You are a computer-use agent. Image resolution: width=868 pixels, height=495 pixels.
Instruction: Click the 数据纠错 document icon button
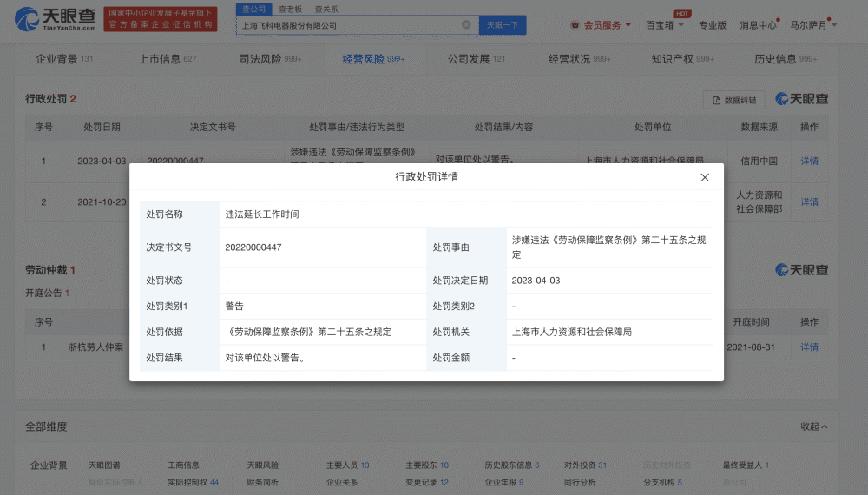pyautogui.click(x=734, y=100)
